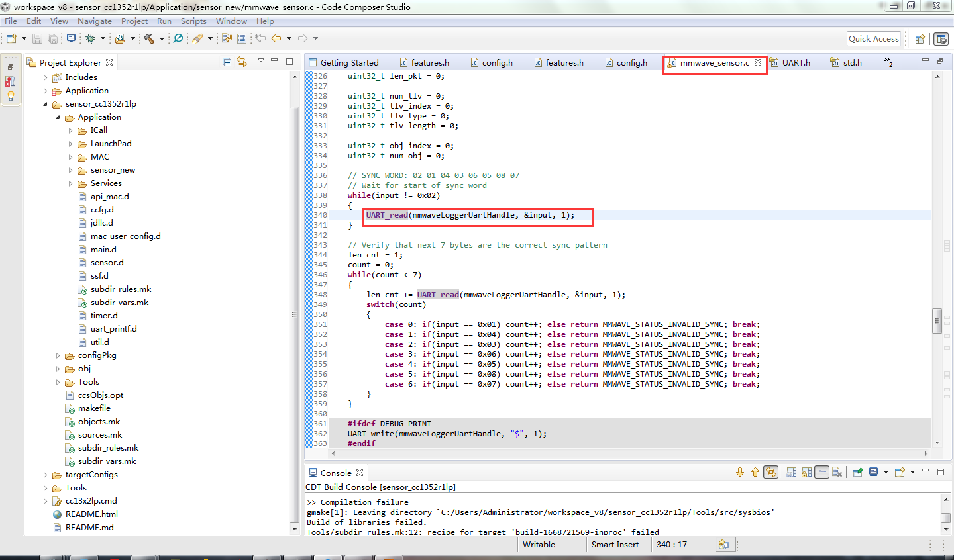The height and width of the screenshot is (560, 954).
Task: Jump to next error in Console
Action: [740, 472]
